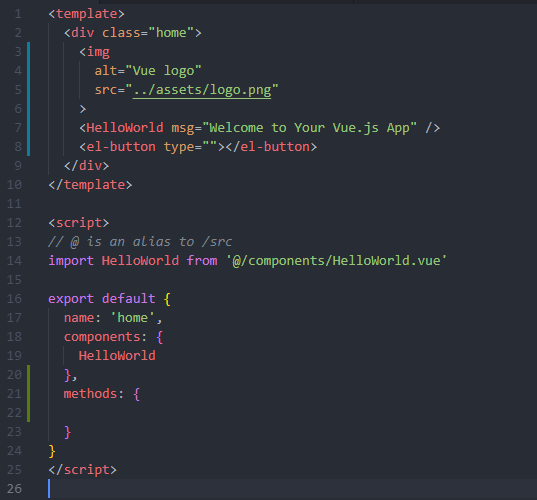Click the export keyword on line 16
Screen dimensions: 537x500
point(71,299)
